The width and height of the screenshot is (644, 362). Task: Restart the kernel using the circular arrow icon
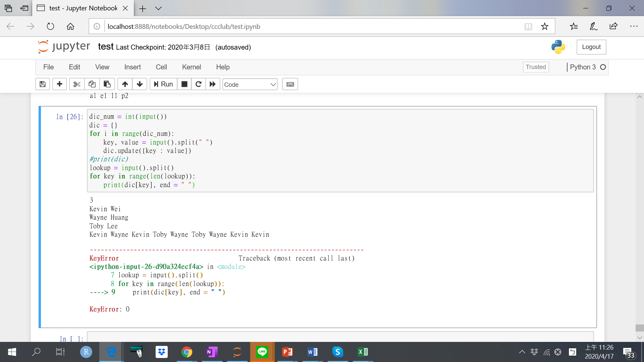(198, 84)
